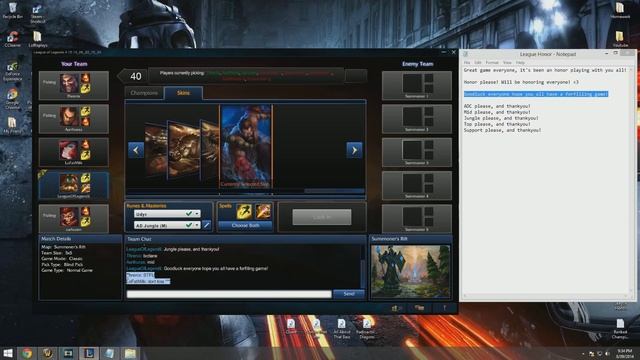
Task: Click the Choose Both spells button
Action: pyautogui.click(x=245, y=225)
